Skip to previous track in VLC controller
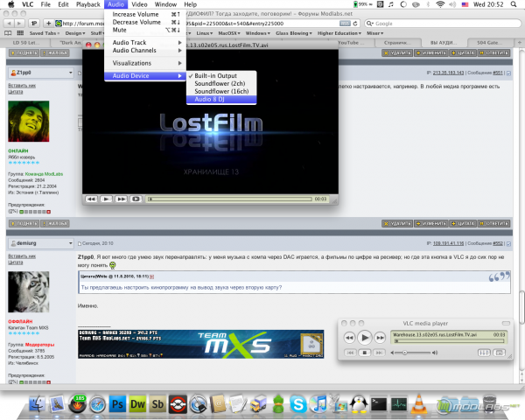This screenshot has width=525, height=420. click(x=351, y=353)
